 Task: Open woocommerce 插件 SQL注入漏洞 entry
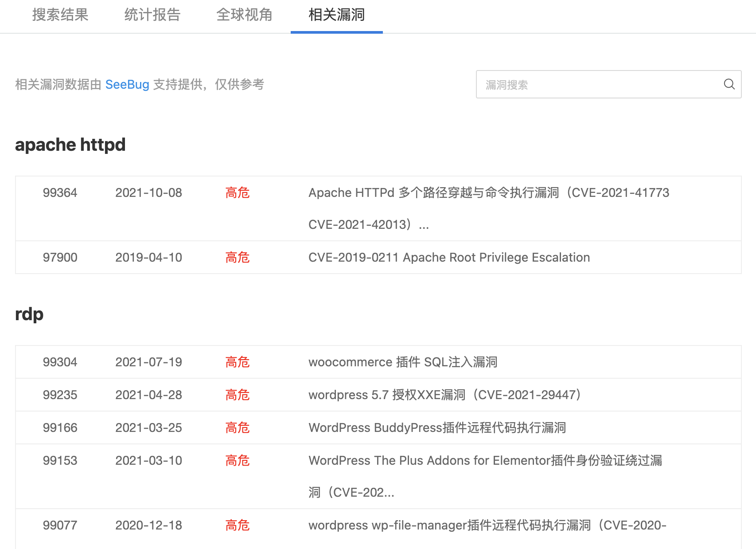[403, 362]
